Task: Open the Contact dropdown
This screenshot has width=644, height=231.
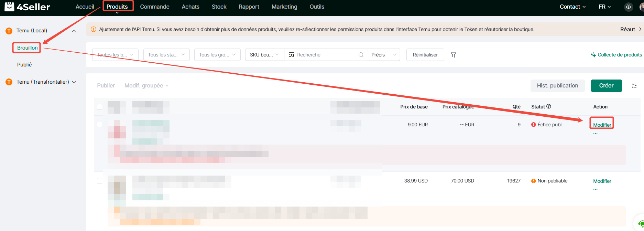Action: tap(572, 7)
